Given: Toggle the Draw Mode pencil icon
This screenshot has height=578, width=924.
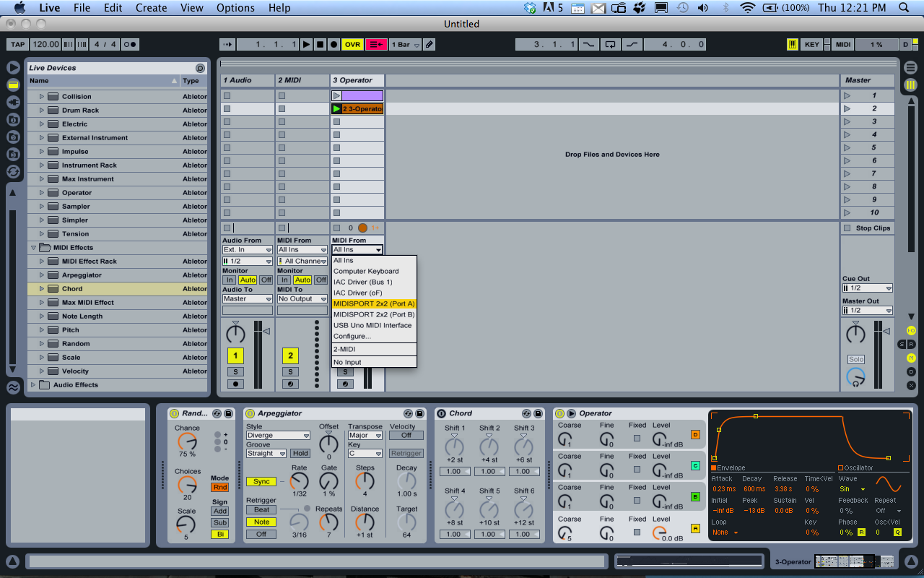Looking at the screenshot, I should point(430,44).
